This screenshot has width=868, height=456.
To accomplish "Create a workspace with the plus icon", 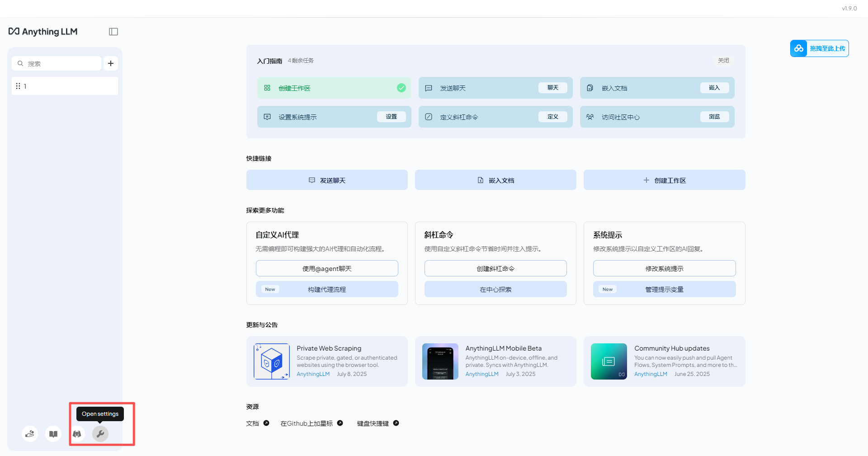I will tap(110, 63).
